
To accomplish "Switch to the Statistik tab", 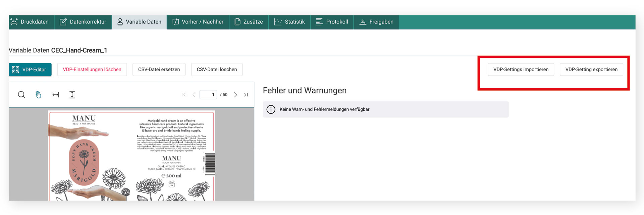I will point(289,22).
